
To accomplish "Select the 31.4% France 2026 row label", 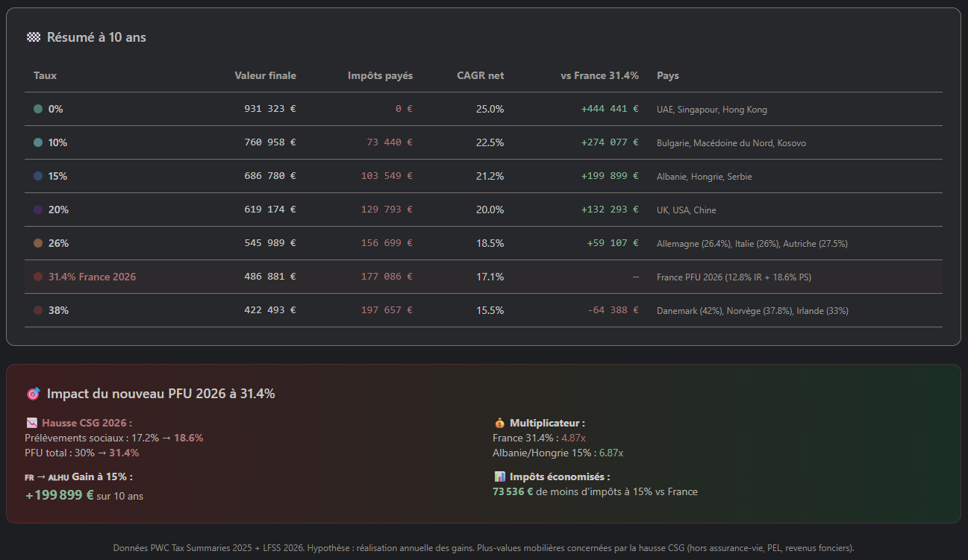I will tap(92, 277).
